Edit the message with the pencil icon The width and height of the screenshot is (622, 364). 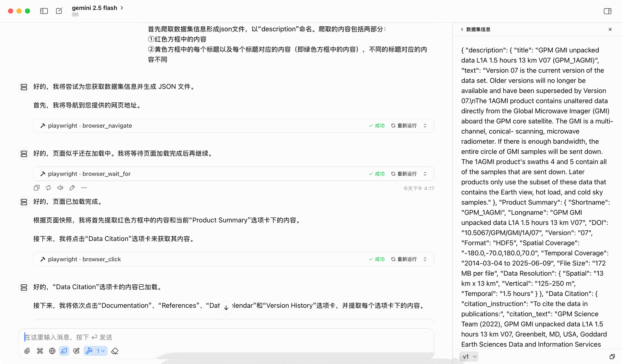coord(72,188)
